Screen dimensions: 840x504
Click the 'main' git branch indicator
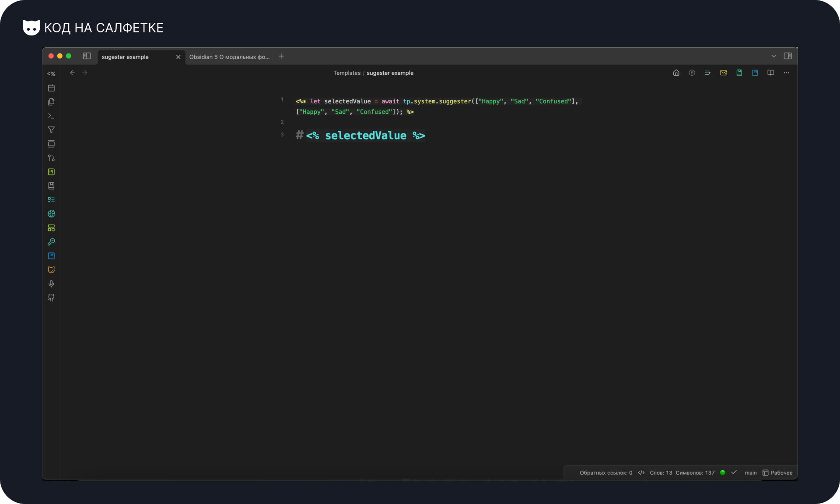pyautogui.click(x=751, y=473)
